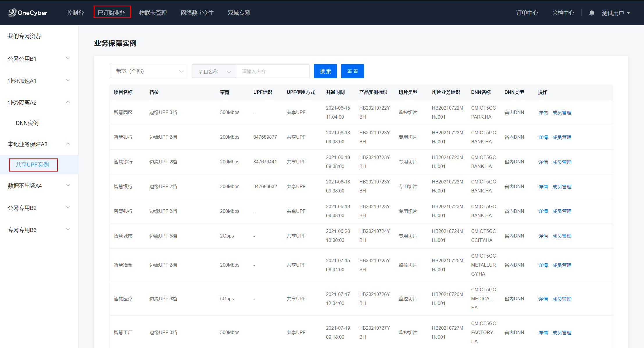Image resolution: width=644 pixels, height=348 pixels.
Task: Click the notification bell icon
Action: click(x=591, y=13)
